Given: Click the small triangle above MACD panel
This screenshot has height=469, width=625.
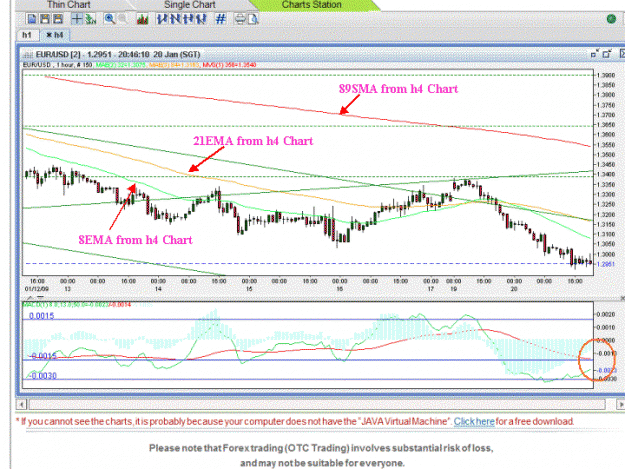Looking at the screenshot, I should (29, 298).
